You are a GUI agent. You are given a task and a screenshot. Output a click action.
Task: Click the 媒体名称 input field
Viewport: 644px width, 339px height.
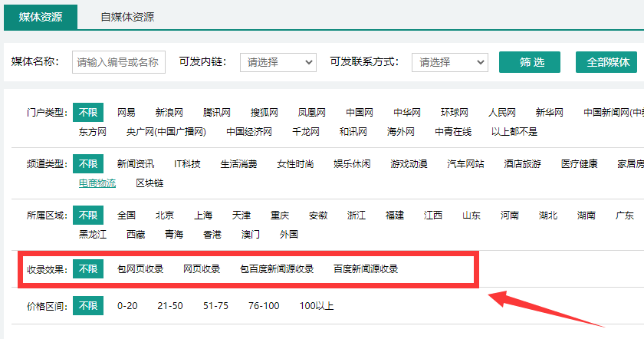tap(119, 62)
